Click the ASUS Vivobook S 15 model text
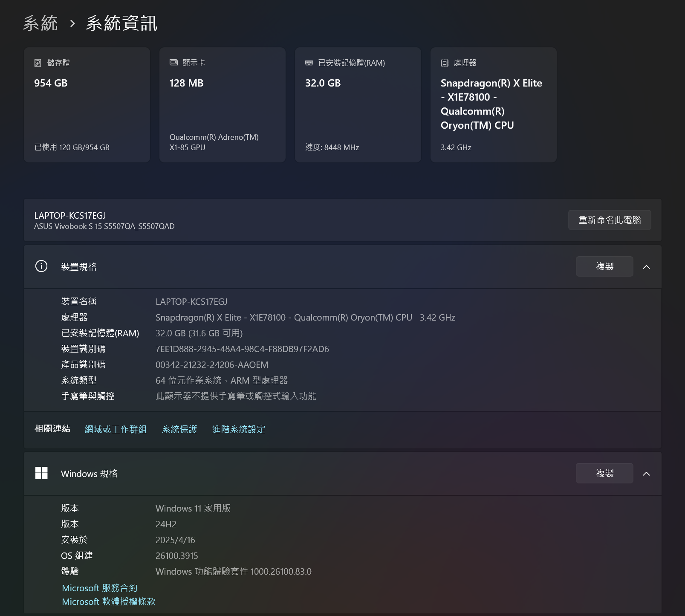 coord(104,226)
